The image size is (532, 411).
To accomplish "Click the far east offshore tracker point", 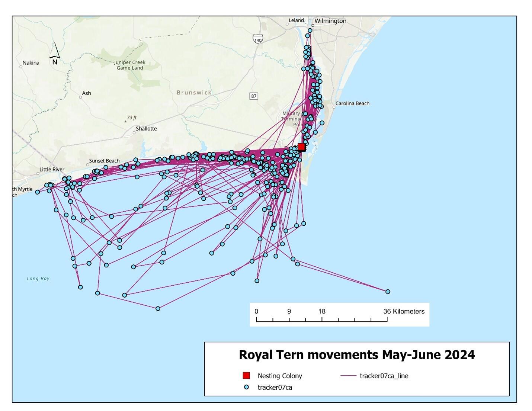I will pyautogui.click(x=388, y=292).
